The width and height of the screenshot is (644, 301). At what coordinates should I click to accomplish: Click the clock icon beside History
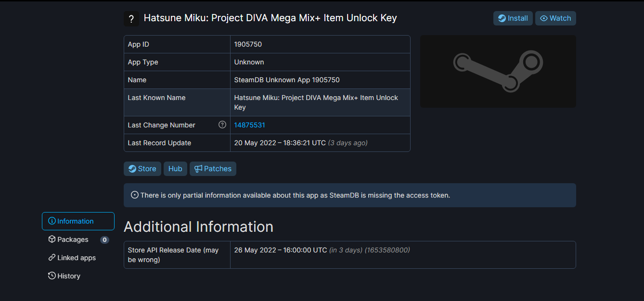[x=52, y=276]
